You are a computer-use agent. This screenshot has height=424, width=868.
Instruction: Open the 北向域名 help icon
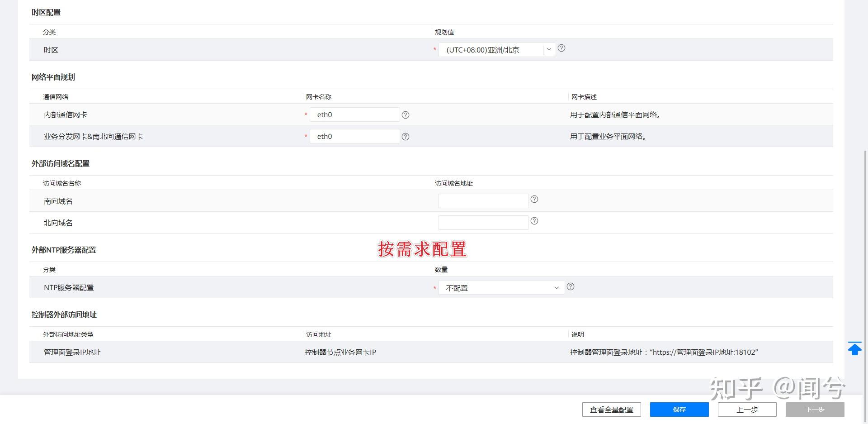tap(534, 221)
